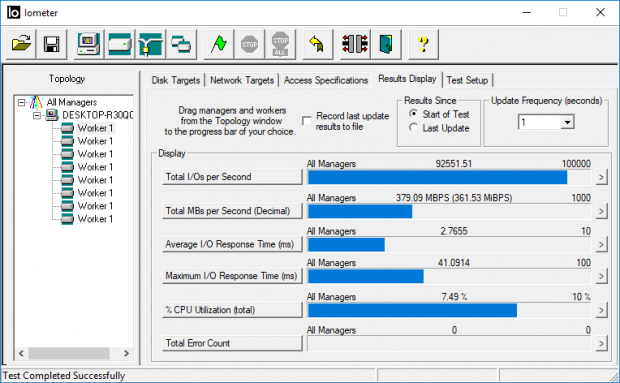The width and height of the screenshot is (620, 383).
Task: Collapse the All Managers tree node
Action: [21, 103]
